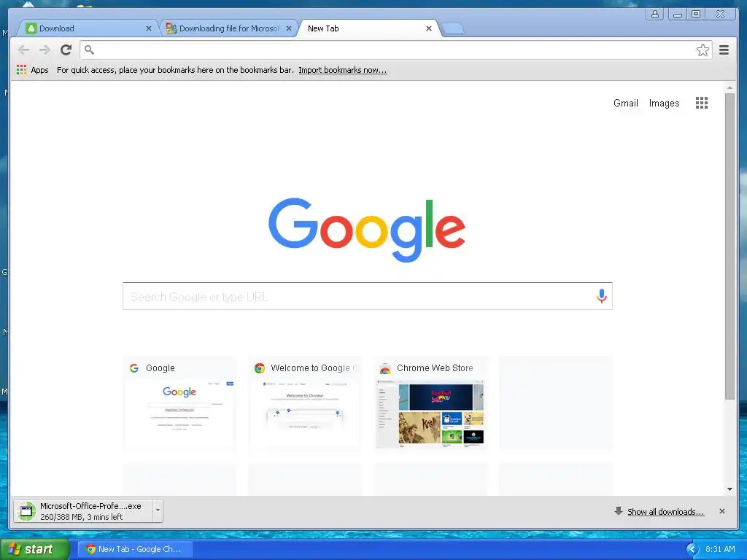Reload the current page

66,50
